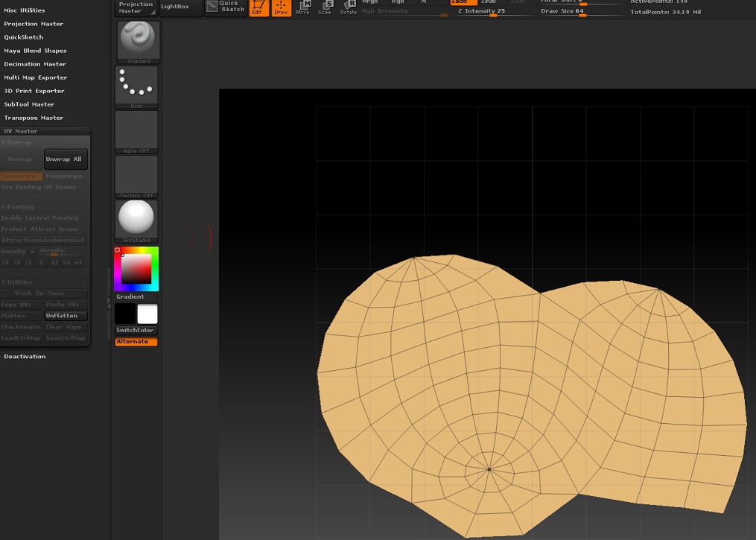This screenshot has height=540, width=756.
Task: Click LoadCtrlMap button
Action: tap(21, 338)
